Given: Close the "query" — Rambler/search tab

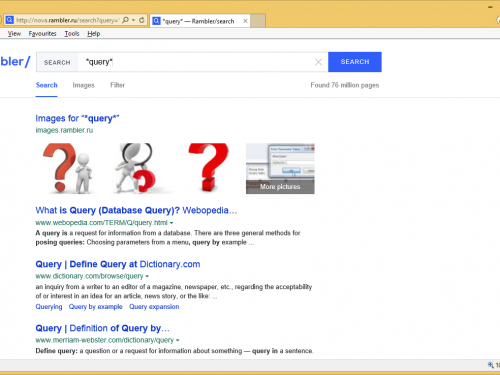Looking at the screenshot, I should coord(245,21).
